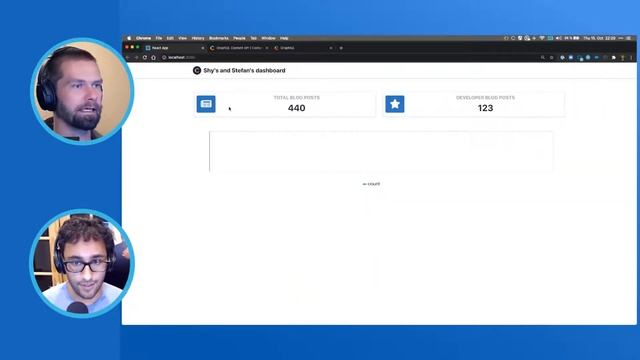Open the notification center icon

[x=629, y=38]
